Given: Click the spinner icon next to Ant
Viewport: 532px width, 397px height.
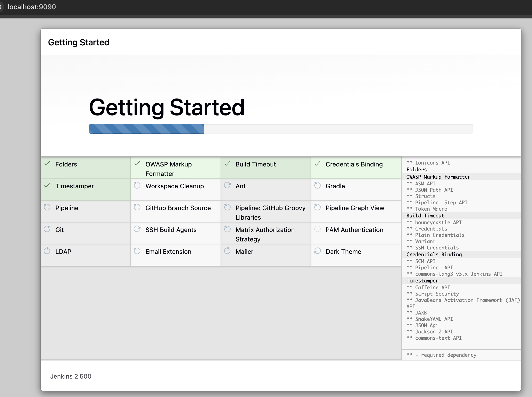Looking at the screenshot, I should [x=227, y=186].
